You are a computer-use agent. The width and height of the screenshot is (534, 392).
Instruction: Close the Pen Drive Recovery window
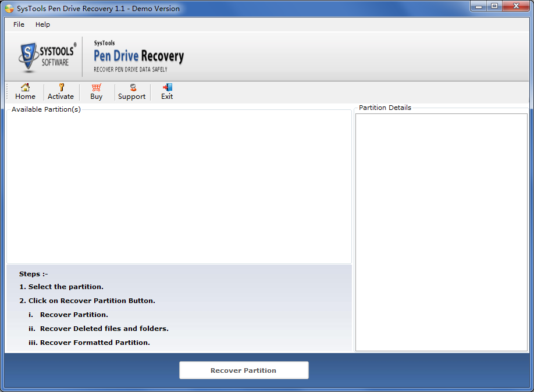(x=516, y=6)
